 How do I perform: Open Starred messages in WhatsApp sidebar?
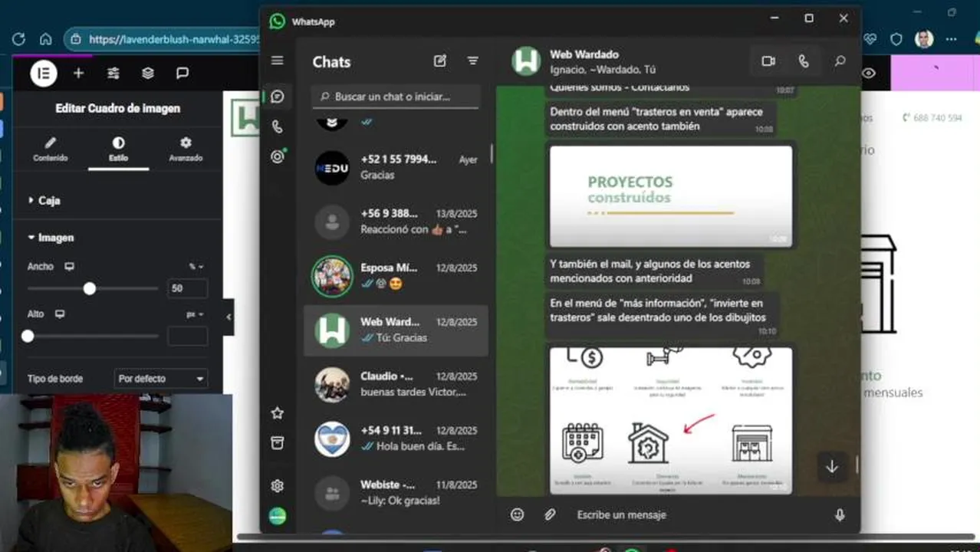click(x=278, y=413)
